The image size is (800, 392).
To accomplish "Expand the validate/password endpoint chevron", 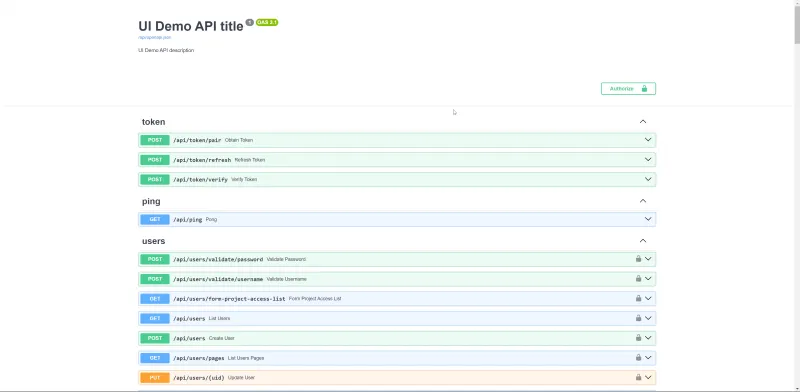I will coord(648,259).
